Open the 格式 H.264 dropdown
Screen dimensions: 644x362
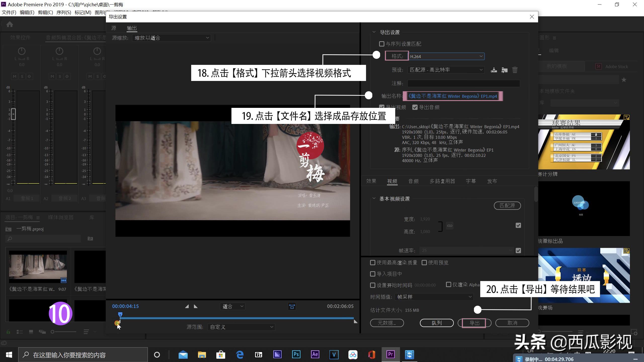[480, 56]
